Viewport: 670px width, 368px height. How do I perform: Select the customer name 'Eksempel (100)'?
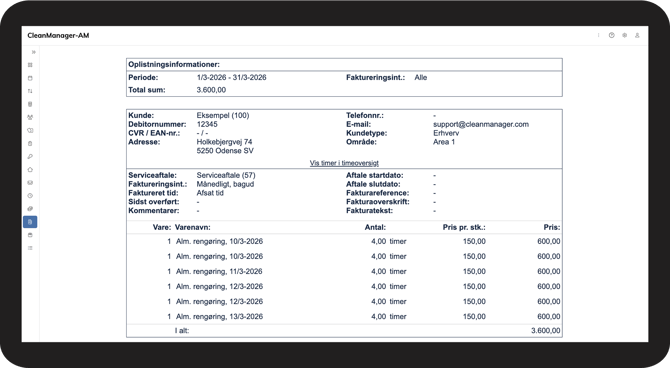[x=223, y=115]
